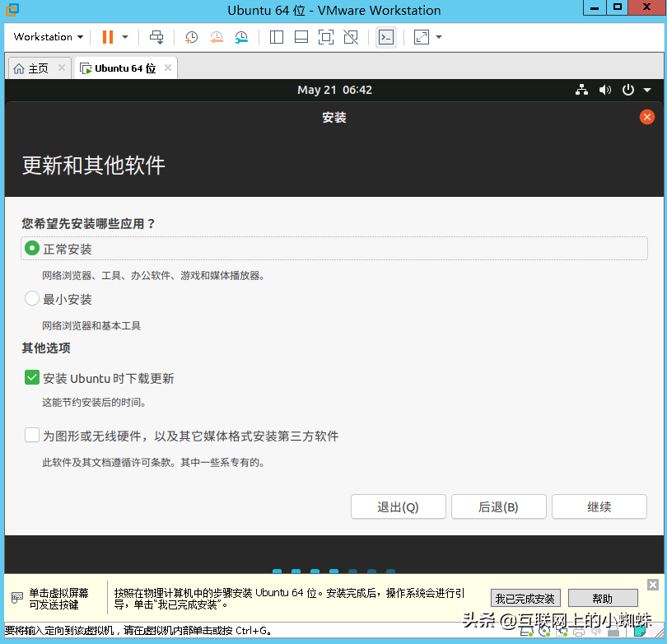Click the CD/DVD device status icon
The height and width of the screenshot is (644, 667).
tap(543, 631)
